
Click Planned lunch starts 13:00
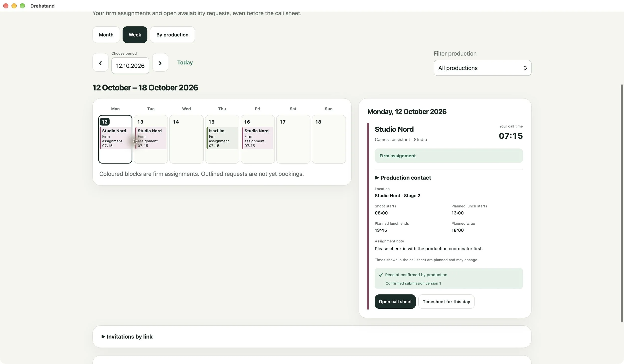[x=458, y=213]
